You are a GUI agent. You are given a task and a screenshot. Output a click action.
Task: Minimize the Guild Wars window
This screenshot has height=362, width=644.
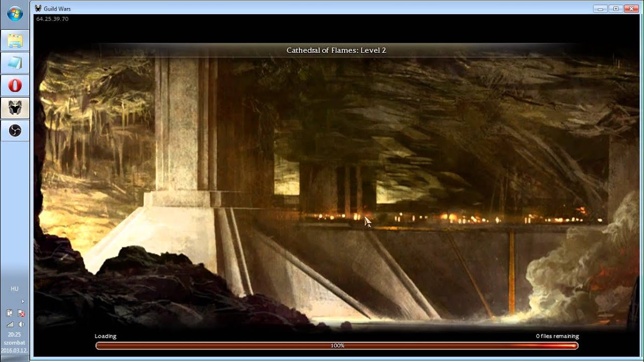point(600,9)
